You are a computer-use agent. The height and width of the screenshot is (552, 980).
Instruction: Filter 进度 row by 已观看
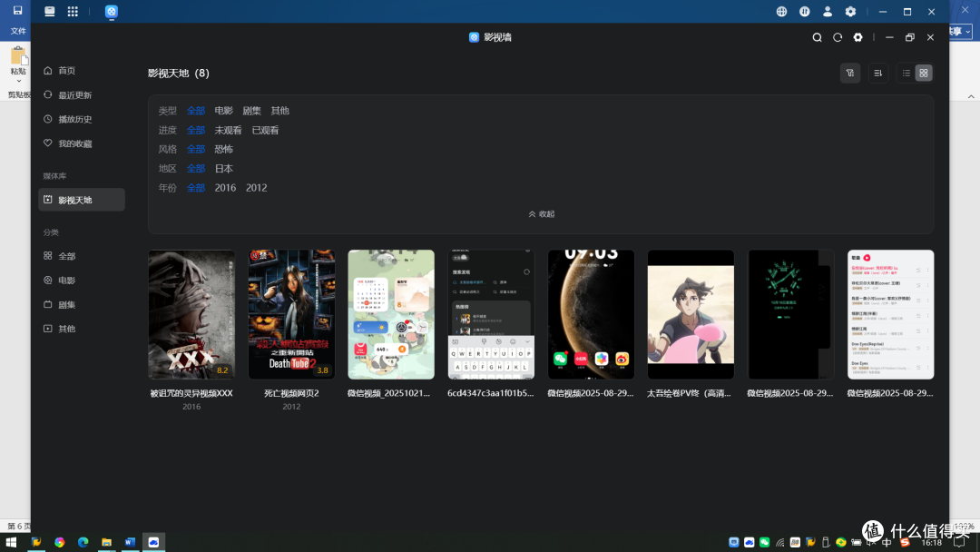pyautogui.click(x=265, y=130)
